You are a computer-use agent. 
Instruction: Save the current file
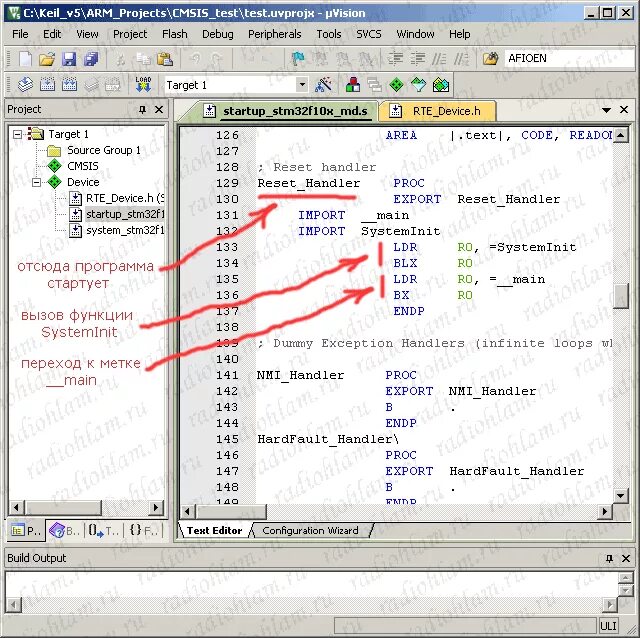pos(69,59)
